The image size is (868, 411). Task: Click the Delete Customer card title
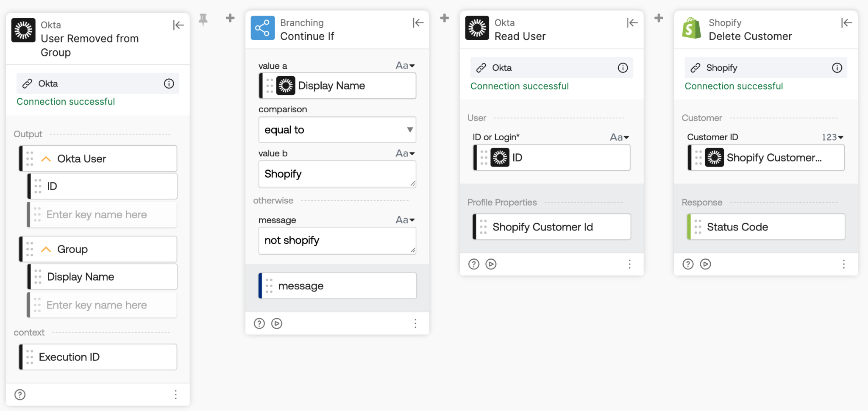click(x=750, y=36)
